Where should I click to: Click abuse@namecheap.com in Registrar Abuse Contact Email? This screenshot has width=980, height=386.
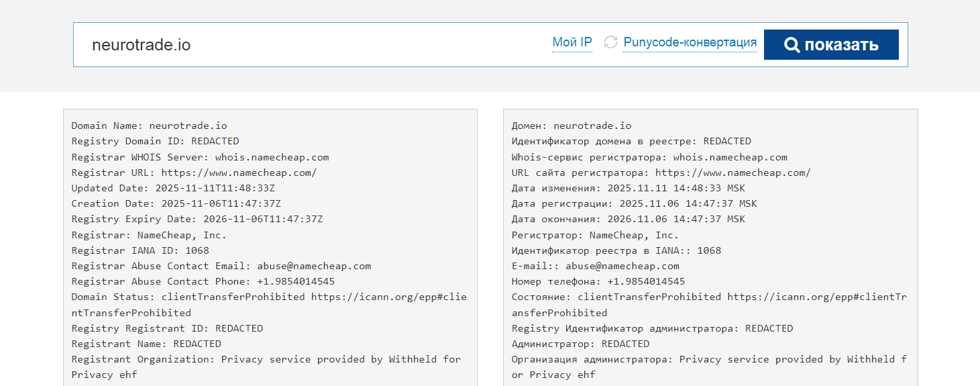pyautogui.click(x=314, y=266)
